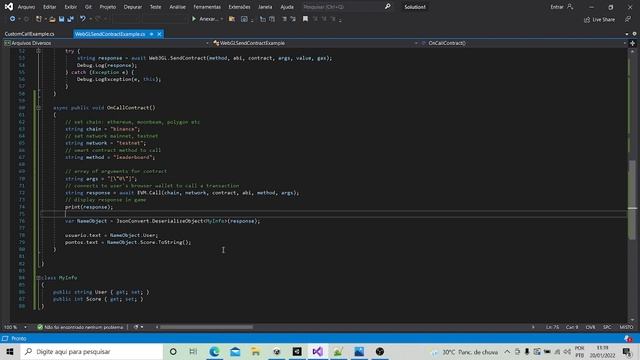The image size is (640, 360).
Task: Collapse the class MyInfo outline box
Action: [x=38, y=278]
